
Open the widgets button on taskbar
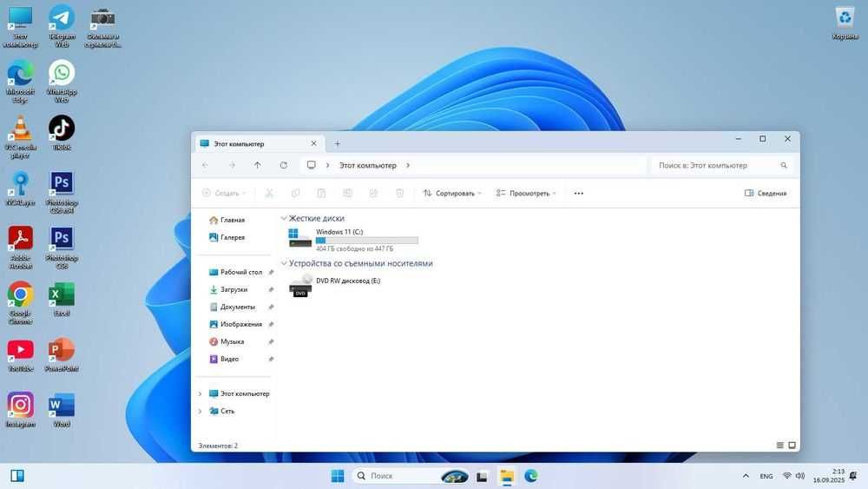point(17,476)
